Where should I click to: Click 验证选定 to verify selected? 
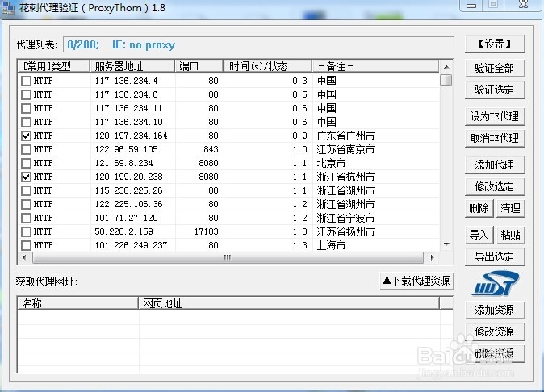coord(495,90)
